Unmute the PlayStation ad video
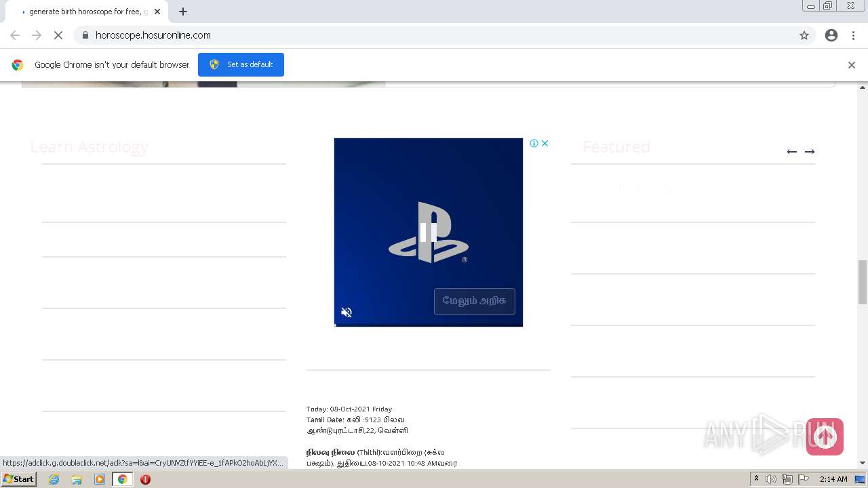This screenshot has height=488, width=868. tap(347, 312)
